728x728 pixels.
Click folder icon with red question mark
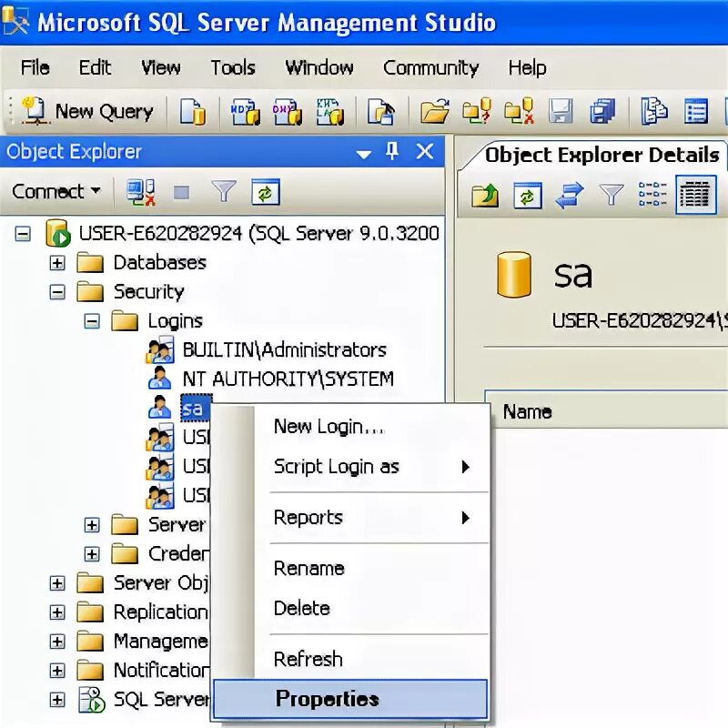click(x=477, y=111)
